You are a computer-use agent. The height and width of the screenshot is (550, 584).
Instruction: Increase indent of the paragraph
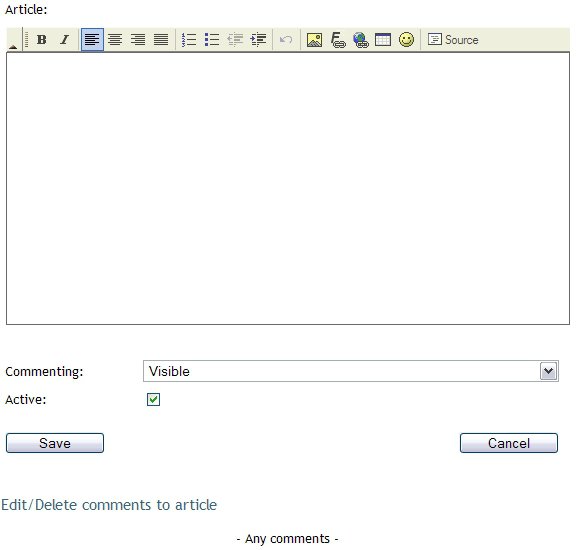tap(258, 39)
